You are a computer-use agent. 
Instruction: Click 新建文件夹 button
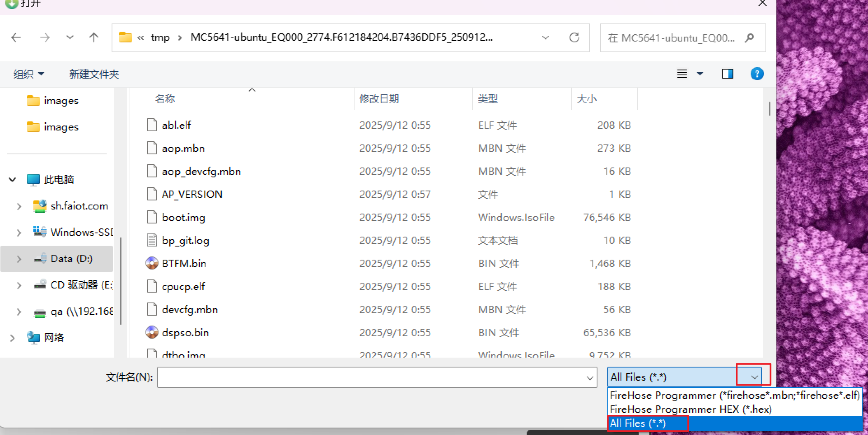point(94,74)
